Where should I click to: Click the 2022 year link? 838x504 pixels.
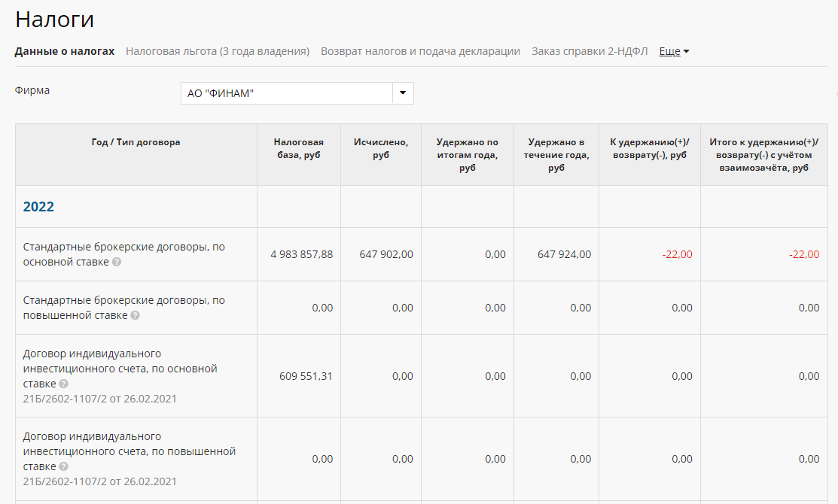[38, 207]
